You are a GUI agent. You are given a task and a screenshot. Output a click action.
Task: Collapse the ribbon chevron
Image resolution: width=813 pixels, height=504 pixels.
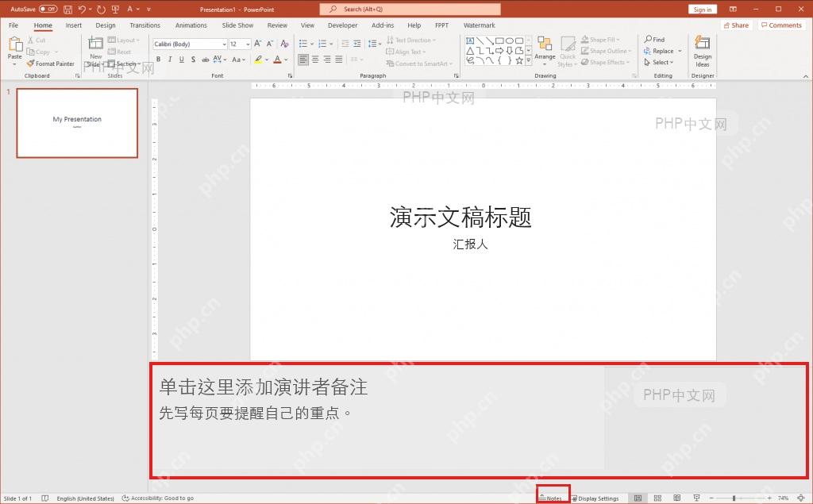(806, 76)
